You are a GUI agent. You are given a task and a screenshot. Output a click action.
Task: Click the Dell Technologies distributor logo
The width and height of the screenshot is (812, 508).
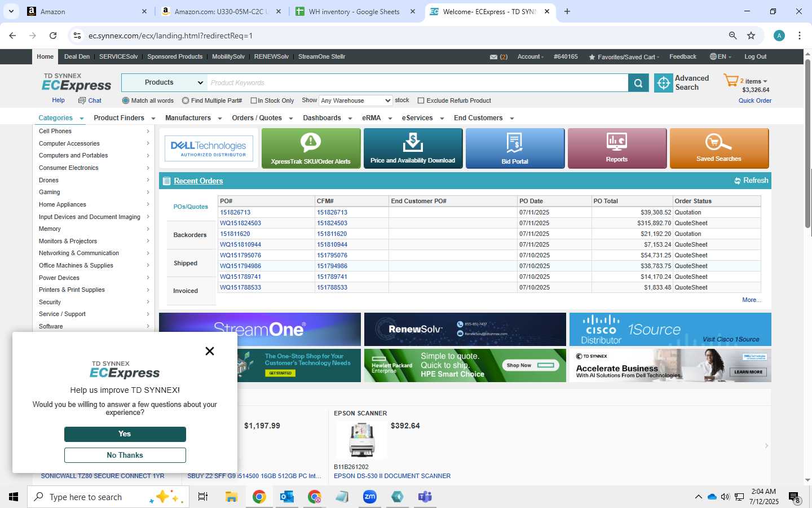click(209, 148)
